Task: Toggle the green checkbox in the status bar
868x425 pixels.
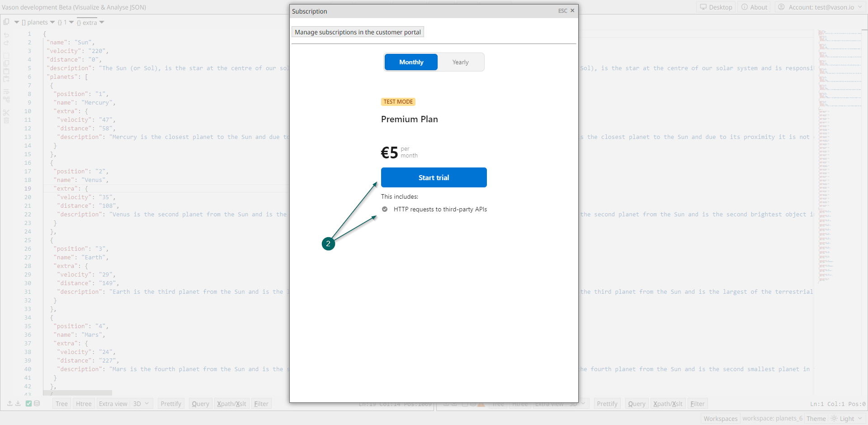Action: [x=28, y=403]
